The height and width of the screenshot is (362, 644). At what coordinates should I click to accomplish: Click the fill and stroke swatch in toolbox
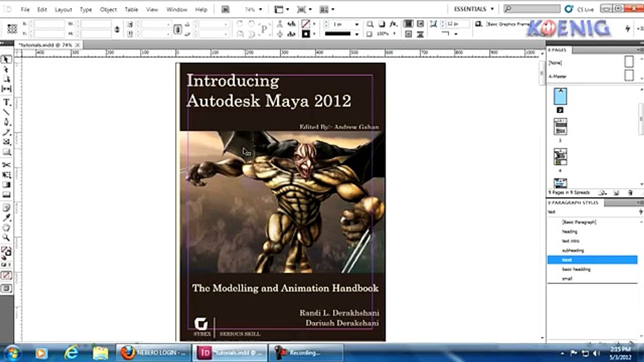coord(6,250)
